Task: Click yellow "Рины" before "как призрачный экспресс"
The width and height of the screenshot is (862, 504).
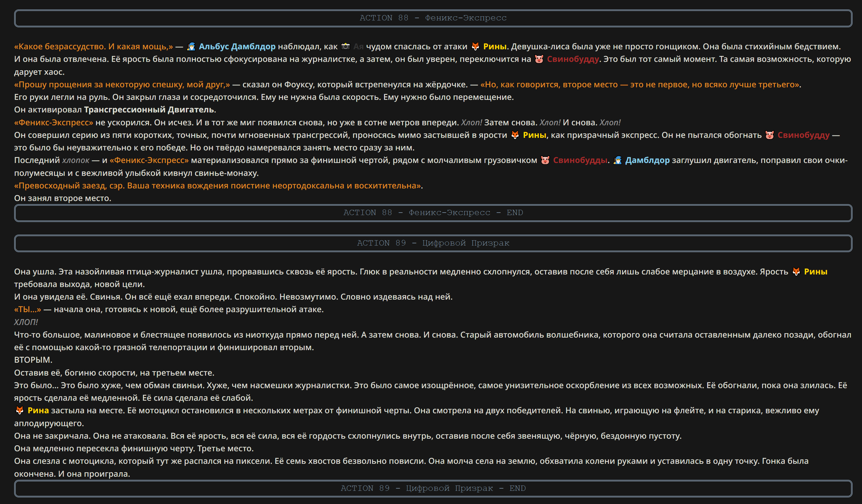Action: (x=534, y=135)
